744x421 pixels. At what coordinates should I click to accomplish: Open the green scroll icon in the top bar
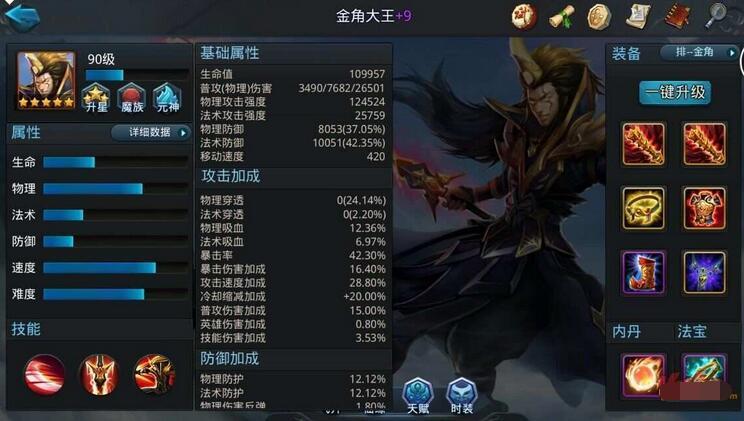click(x=562, y=17)
